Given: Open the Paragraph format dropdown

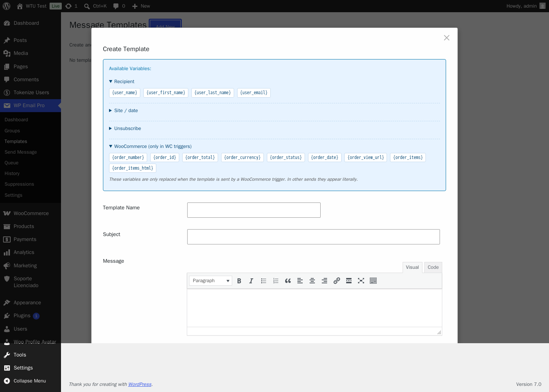Looking at the screenshot, I should 210,281.
